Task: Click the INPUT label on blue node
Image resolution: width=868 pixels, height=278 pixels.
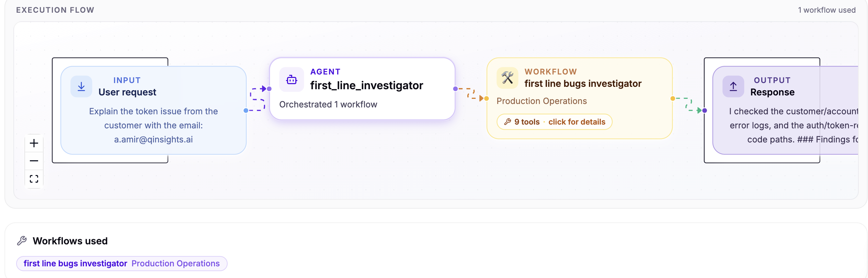Action: [127, 80]
